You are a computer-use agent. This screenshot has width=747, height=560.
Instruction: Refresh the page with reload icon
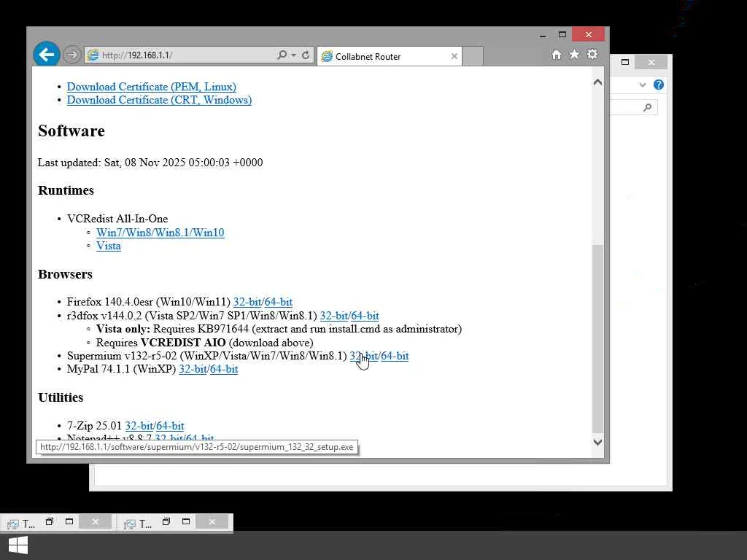point(306,55)
